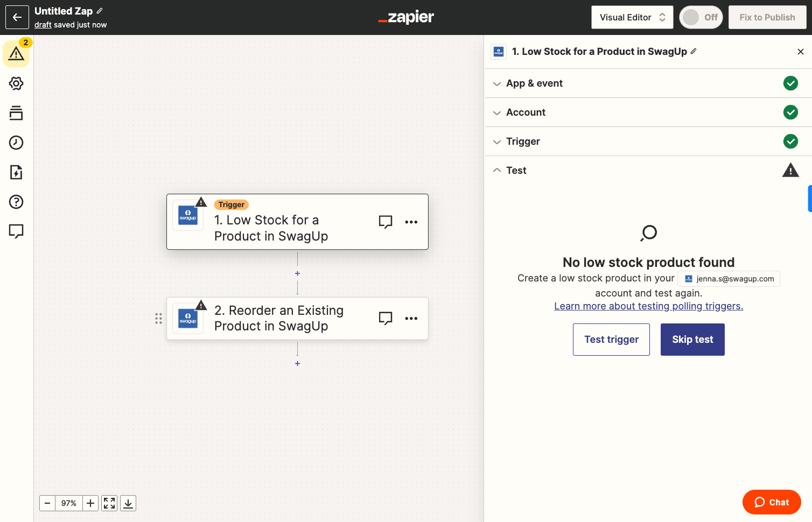Grab the drag handle of Reorder step
This screenshot has width=812, height=522.
(158, 319)
